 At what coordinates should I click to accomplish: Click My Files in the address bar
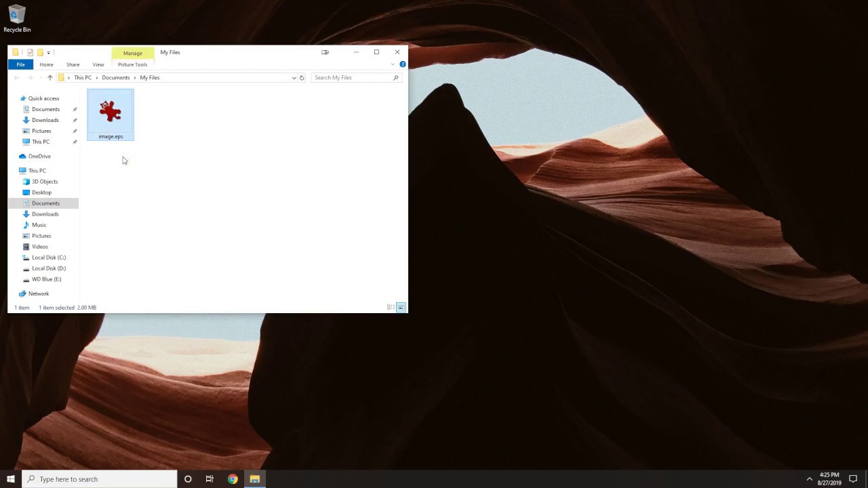[x=150, y=78]
